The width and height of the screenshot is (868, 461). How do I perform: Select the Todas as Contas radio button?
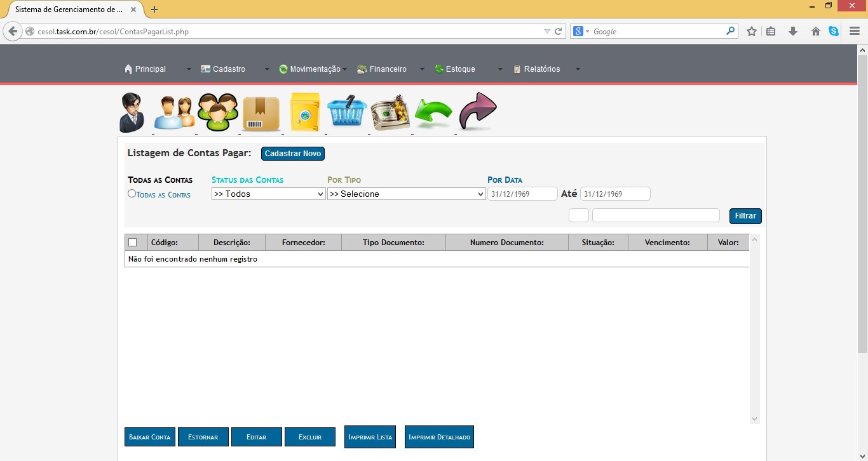(x=132, y=194)
